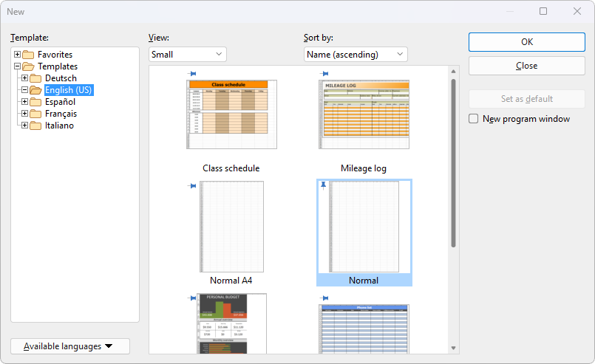Click the template list scrollbar thumb

[454, 163]
